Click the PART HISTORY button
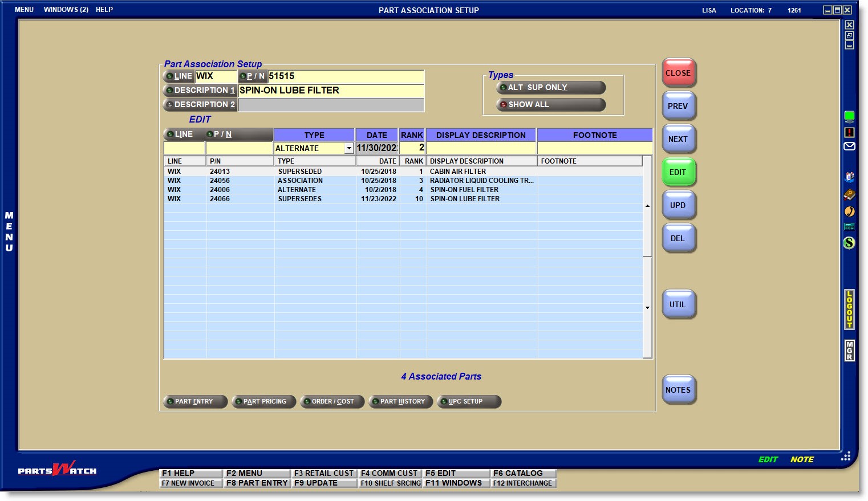 pyautogui.click(x=401, y=401)
